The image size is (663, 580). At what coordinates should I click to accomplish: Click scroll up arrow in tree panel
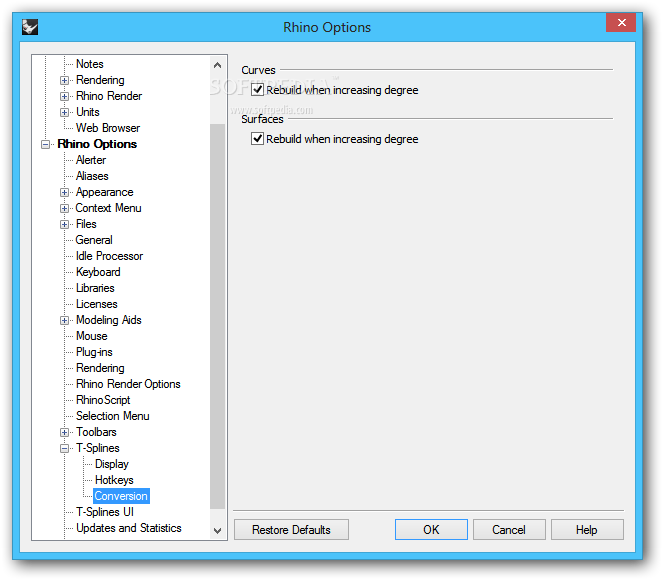(x=218, y=65)
